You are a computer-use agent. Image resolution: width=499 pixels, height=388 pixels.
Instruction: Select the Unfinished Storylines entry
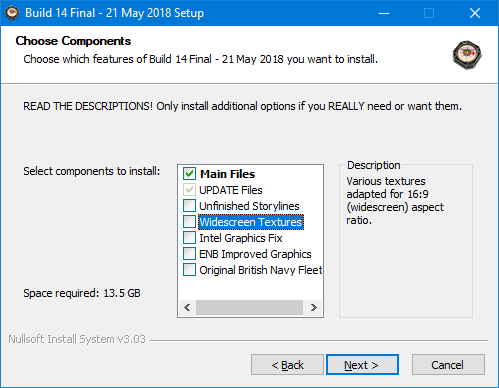249,206
